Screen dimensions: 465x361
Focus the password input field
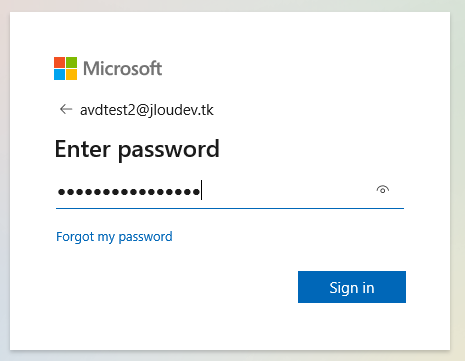pyautogui.click(x=230, y=192)
